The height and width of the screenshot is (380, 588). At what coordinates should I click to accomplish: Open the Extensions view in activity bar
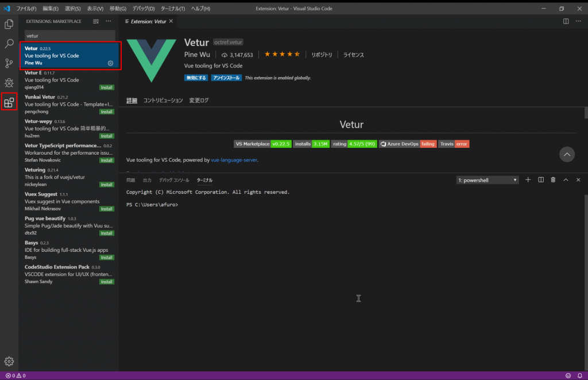9,102
